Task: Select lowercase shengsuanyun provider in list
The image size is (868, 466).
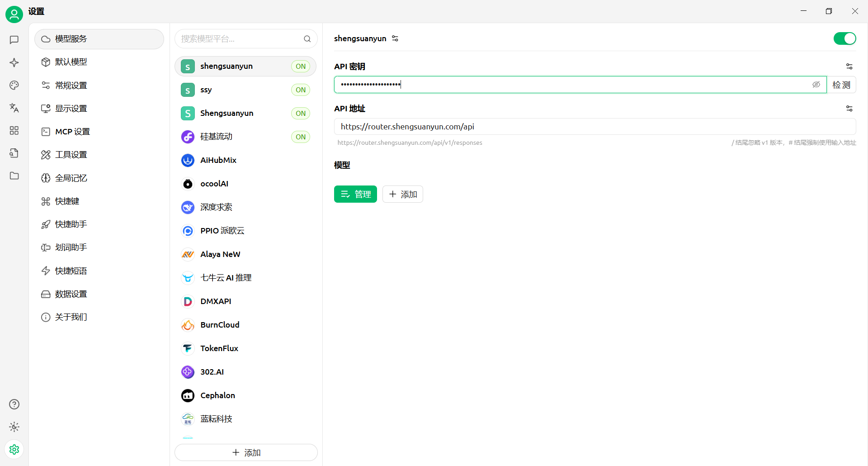Action: (x=245, y=66)
